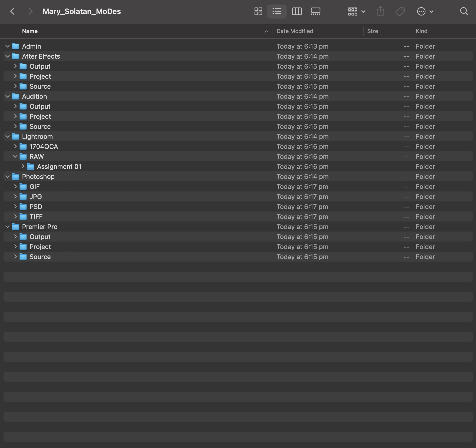Click the Size cell in the Photoshop row
The image size is (476, 448).
[x=406, y=177]
